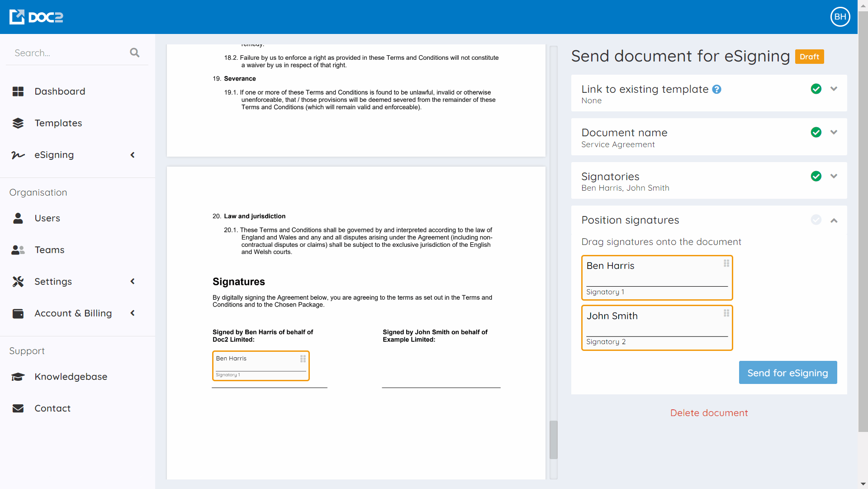
Task: Expand the Document name section
Action: coord(834,132)
